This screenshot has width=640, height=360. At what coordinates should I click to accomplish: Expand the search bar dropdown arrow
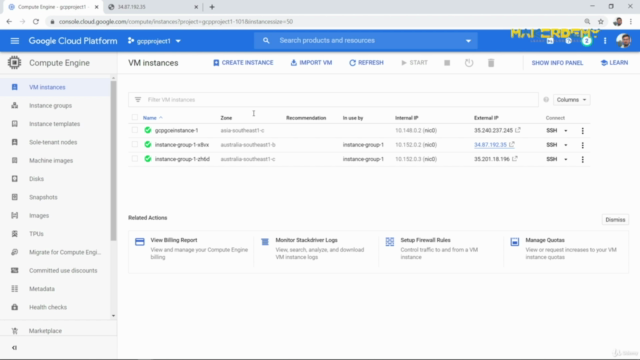(x=468, y=41)
